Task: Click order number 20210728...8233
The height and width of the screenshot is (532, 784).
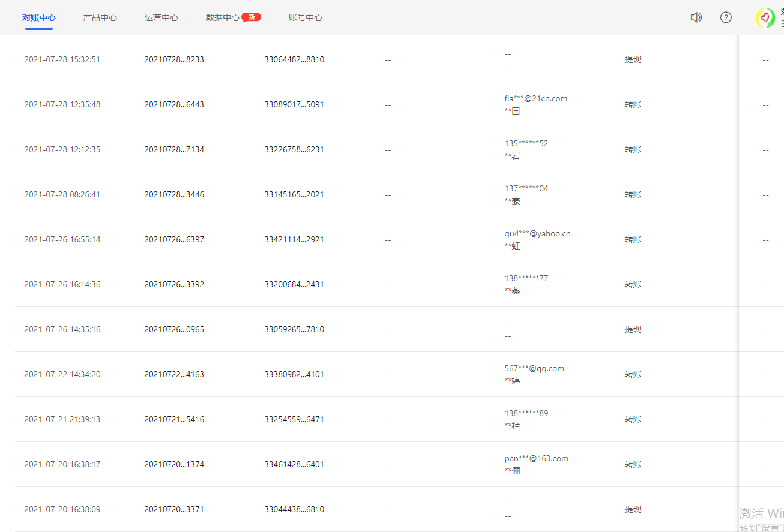Action: coord(174,59)
